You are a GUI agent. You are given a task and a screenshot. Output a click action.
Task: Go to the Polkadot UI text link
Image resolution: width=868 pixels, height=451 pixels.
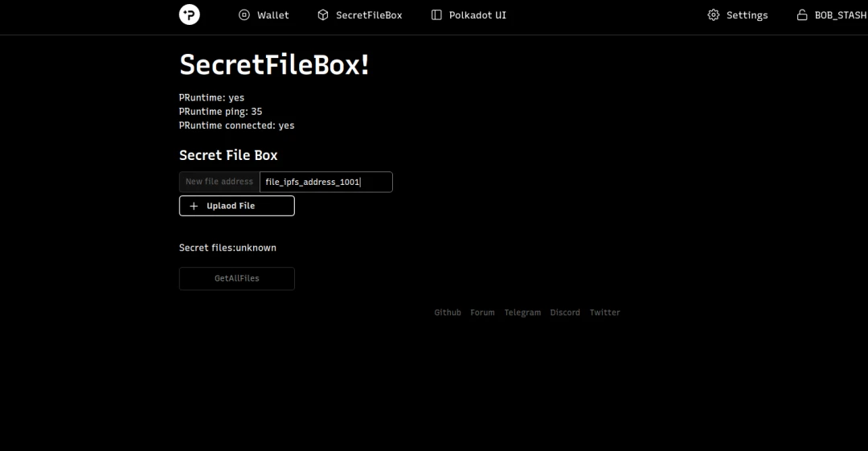pyautogui.click(x=477, y=15)
